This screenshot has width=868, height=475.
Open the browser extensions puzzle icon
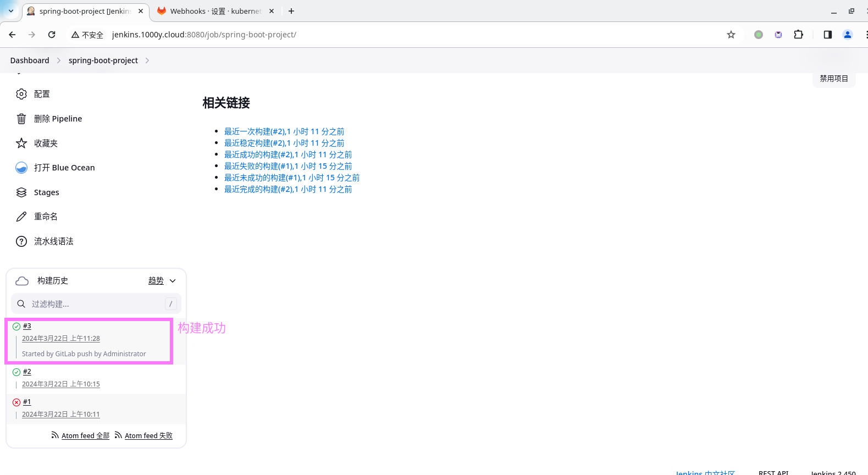pyautogui.click(x=799, y=35)
